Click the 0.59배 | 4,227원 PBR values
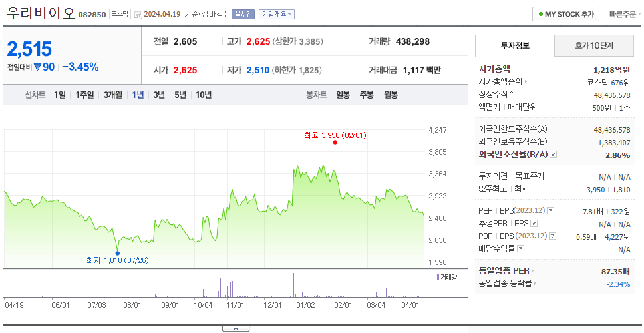The image size is (644, 333). (603, 237)
